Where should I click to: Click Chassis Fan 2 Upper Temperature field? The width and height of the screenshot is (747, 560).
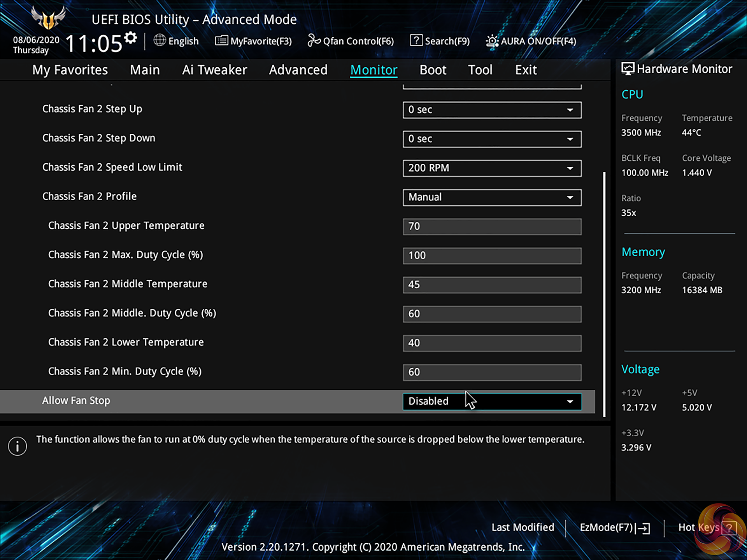coord(492,226)
